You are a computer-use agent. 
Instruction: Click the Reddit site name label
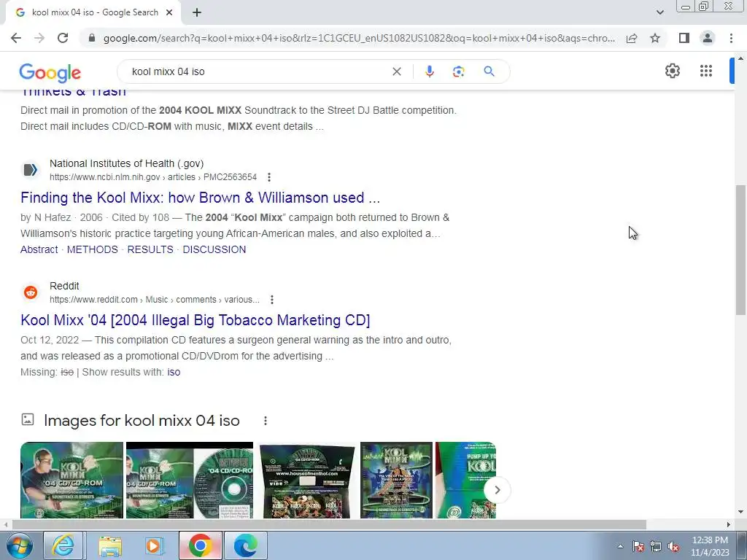click(x=64, y=286)
